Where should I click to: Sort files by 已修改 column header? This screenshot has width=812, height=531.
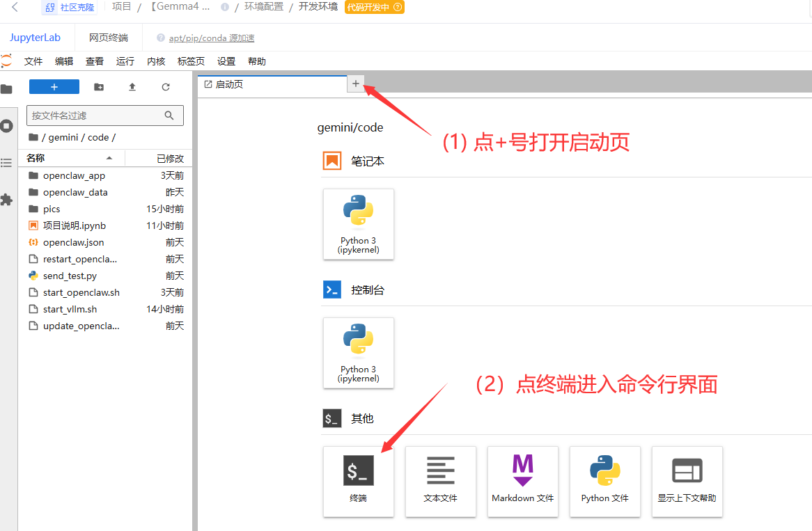point(159,158)
